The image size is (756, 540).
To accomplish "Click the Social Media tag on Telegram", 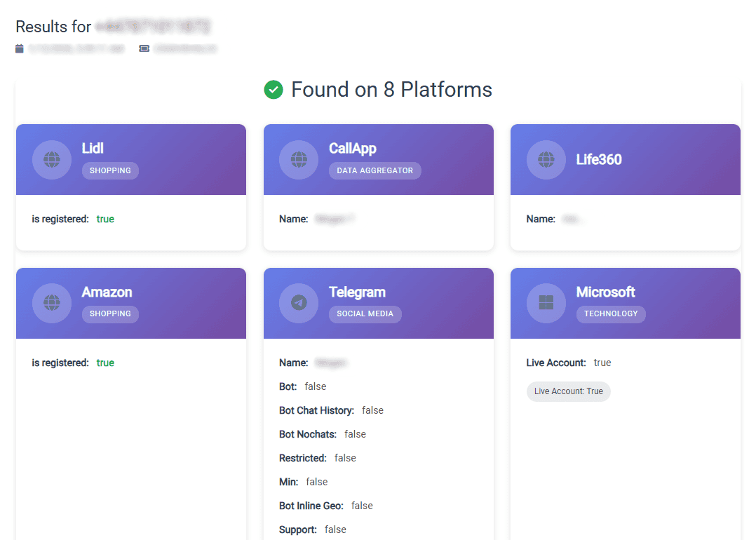I will point(365,313).
